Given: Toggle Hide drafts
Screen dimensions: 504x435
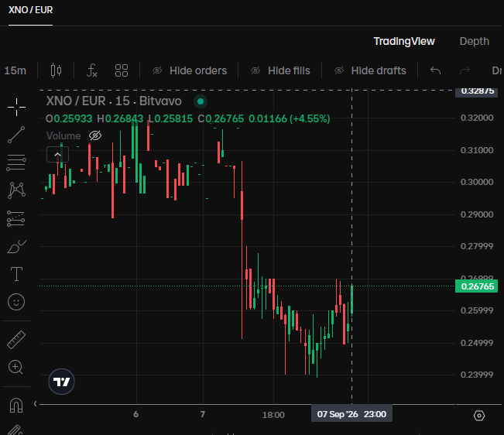Looking at the screenshot, I should [370, 70].
